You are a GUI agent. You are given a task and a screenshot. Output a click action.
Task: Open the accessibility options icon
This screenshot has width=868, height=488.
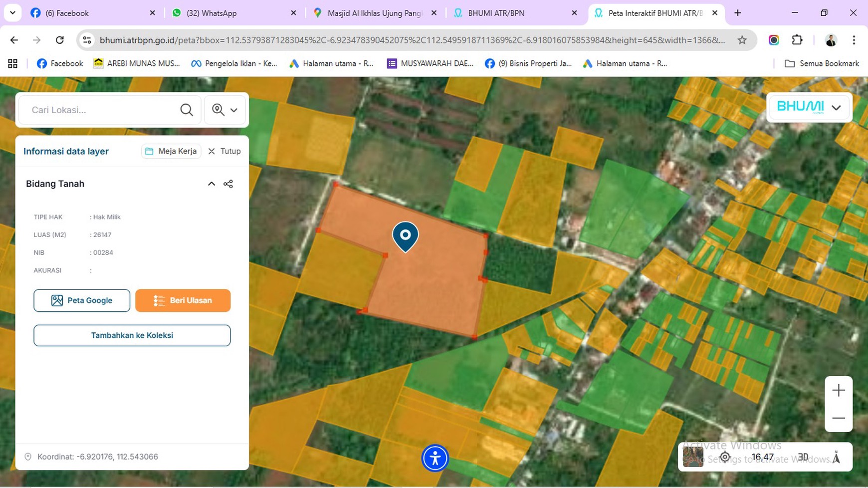click(435, 458)
